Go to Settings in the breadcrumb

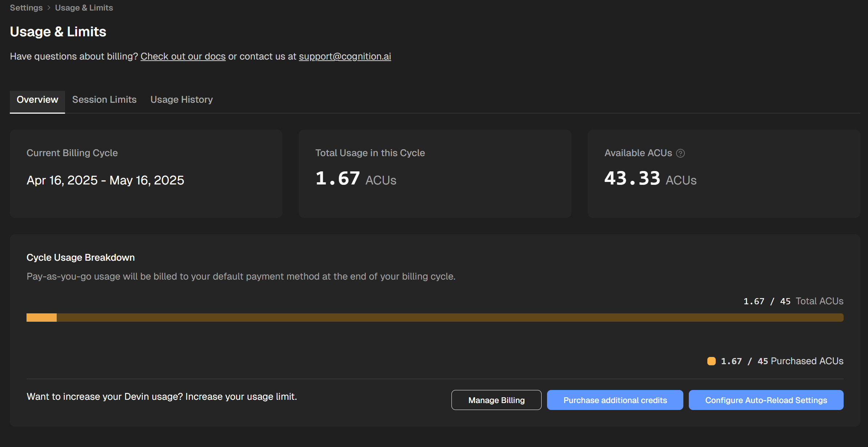tap(26, 8)
